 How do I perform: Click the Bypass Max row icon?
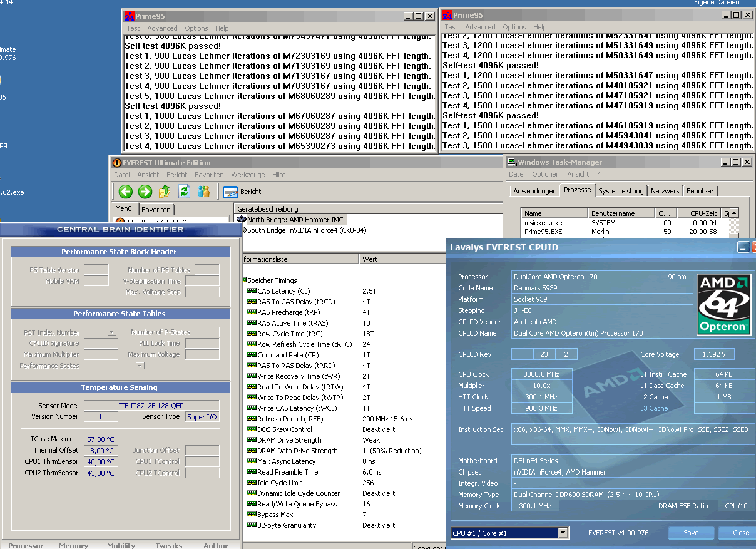tap(252, 515)
